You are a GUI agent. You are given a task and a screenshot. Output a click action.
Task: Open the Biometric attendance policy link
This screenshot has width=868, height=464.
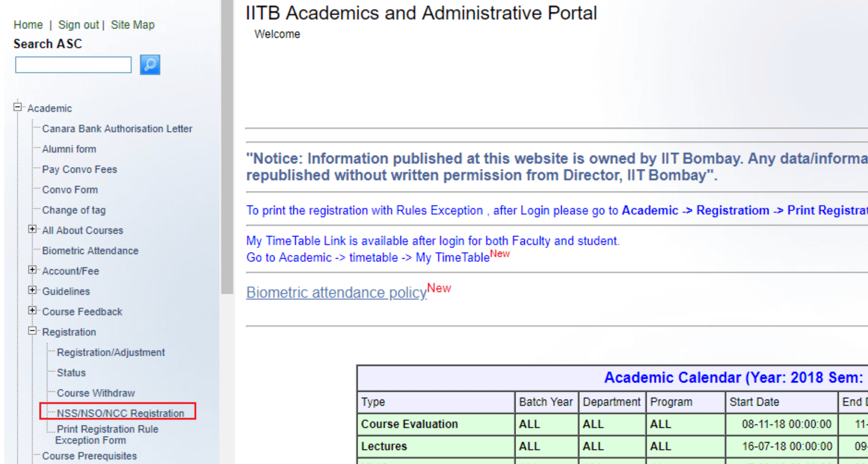(336, 292)
